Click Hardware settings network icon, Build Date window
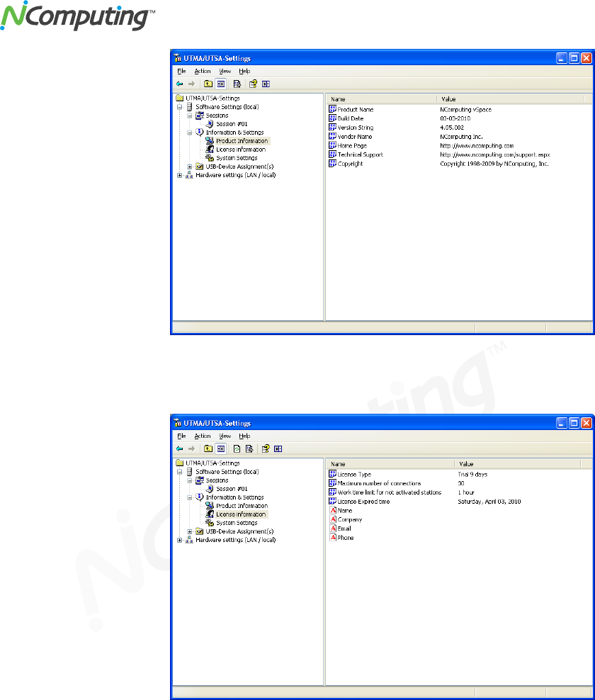The image size is (595, 700). click(x=189, y=175)
